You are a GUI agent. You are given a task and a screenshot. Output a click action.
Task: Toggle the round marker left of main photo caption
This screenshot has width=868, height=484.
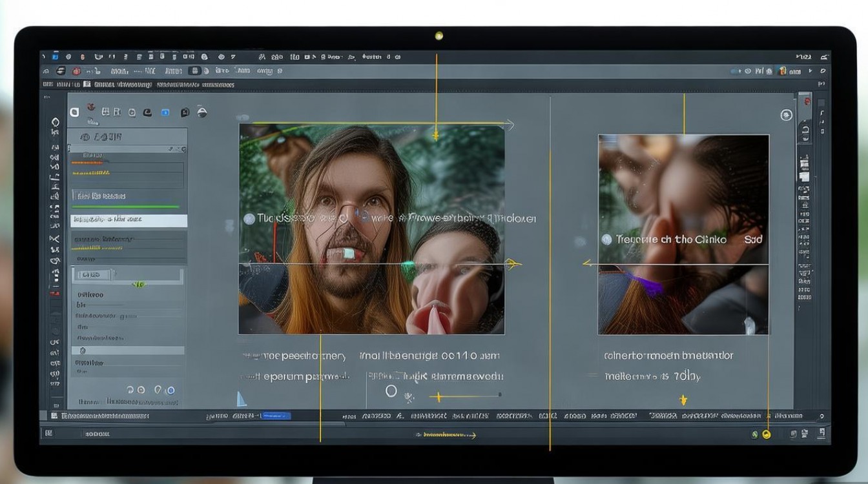(249, 219)
